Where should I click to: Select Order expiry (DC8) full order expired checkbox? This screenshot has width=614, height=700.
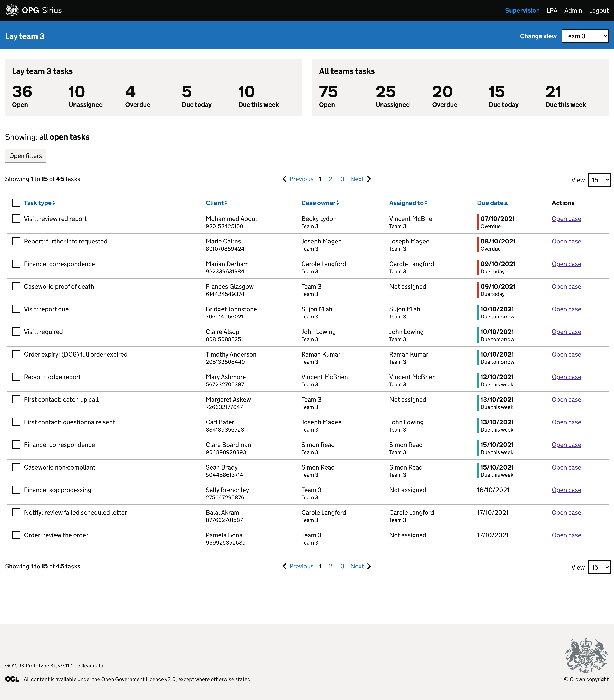tap(16, 354)
